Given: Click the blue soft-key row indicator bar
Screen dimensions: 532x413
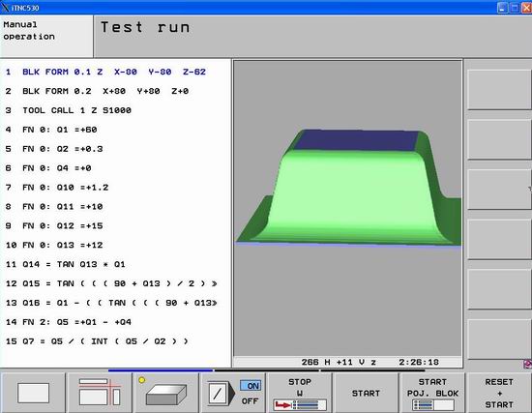Looking at the screenshot, I should (161, 370).
